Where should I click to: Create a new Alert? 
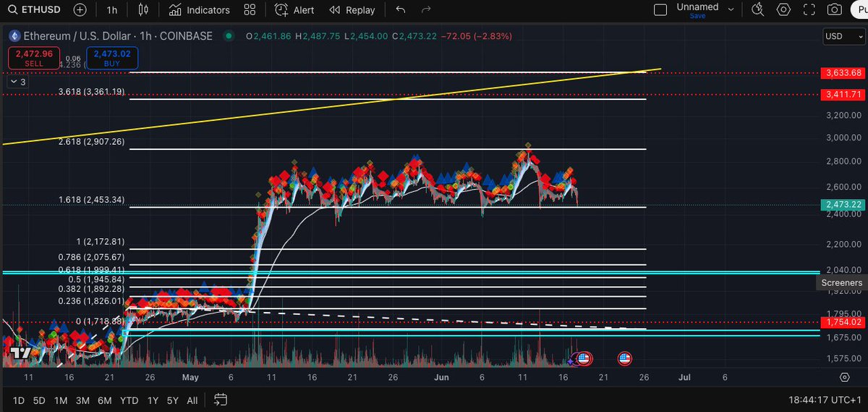point(294,10)
